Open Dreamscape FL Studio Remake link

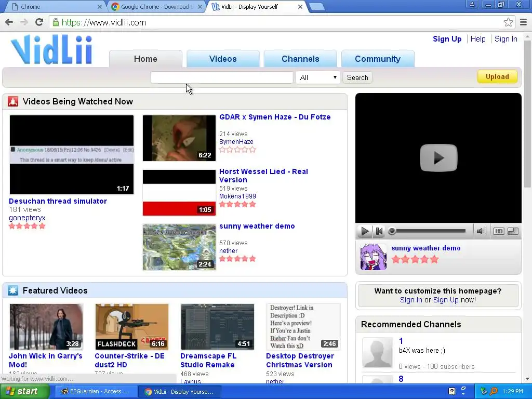pyautogui.click(x=208, y=361)
